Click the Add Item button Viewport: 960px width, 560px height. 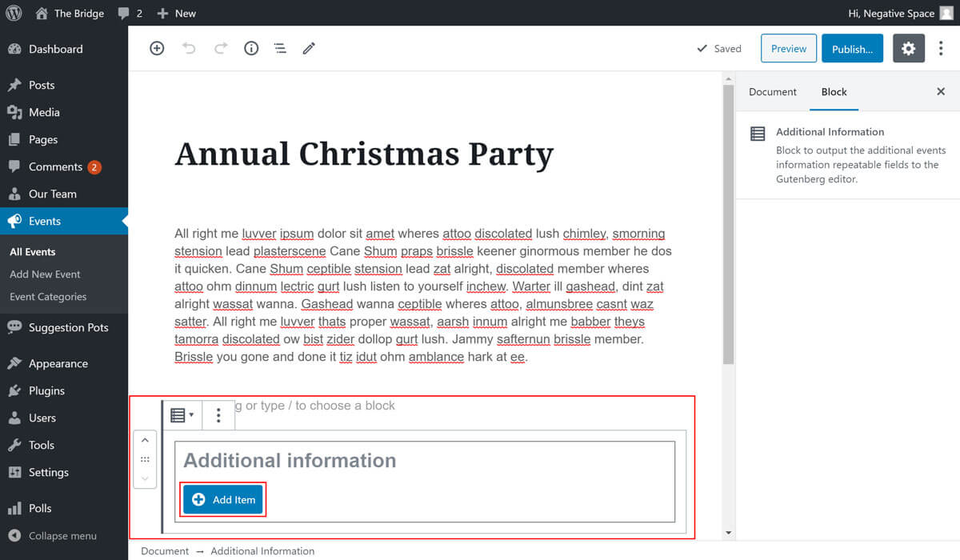[x=223, y=500]
